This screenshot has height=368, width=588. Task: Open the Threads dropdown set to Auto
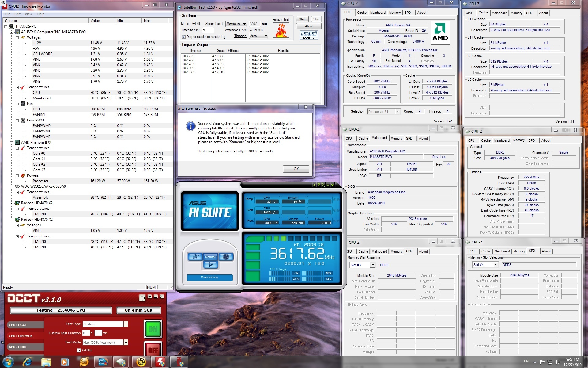click(x=259, y=36)
